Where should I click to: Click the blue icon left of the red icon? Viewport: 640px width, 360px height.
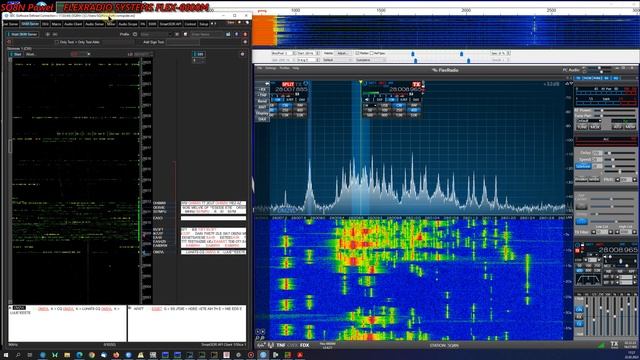click(x=236, y=34)
